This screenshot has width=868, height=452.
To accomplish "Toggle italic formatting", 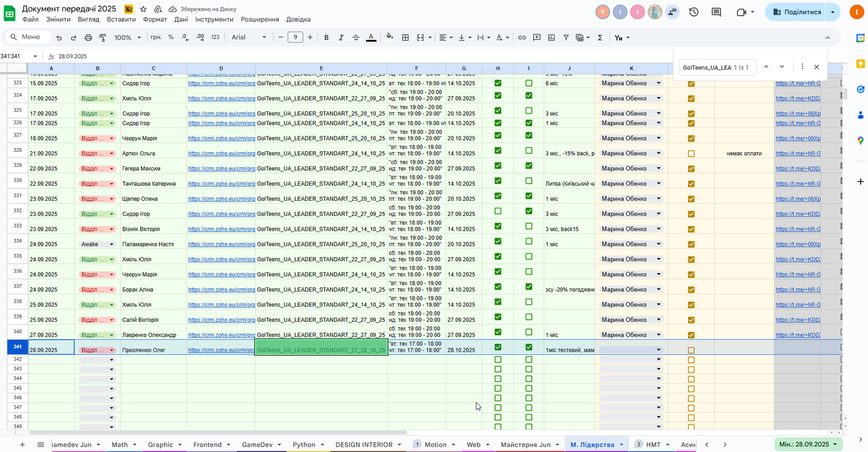I will pyautogui.click(x=341, y=37).
